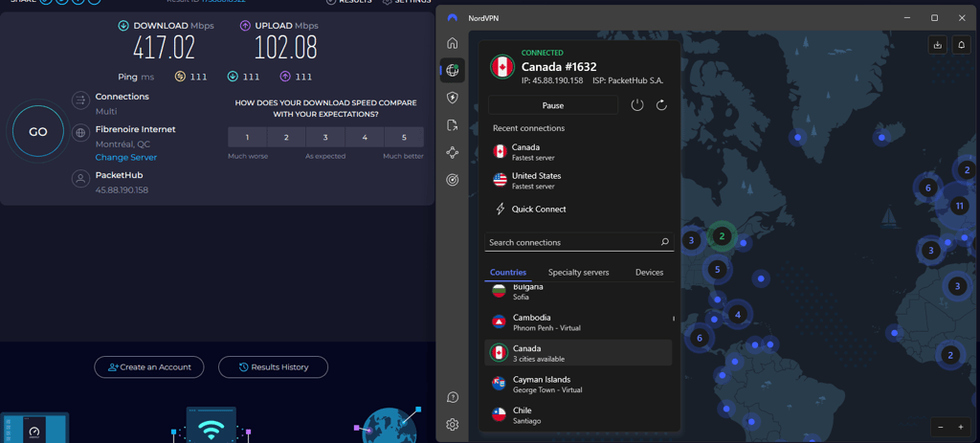
Task: Click the Quick Connect lightning icon
Action: pyautogui.click(x=500, y=210)
